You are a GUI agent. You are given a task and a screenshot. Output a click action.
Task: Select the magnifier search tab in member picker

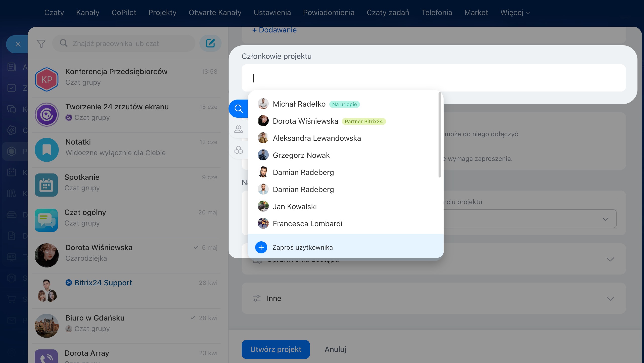[238, 109]
